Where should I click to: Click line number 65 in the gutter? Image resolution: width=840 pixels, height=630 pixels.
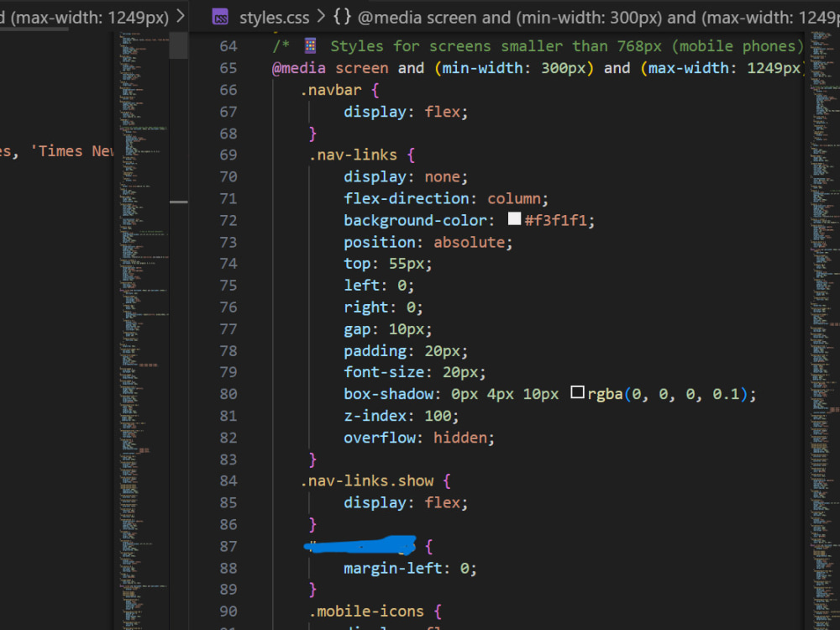(x=228, y=68)
